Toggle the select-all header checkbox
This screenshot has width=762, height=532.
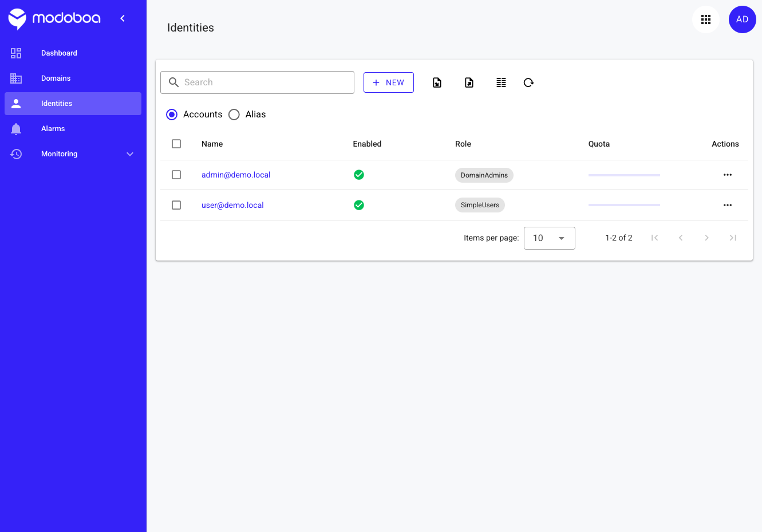point(176,144)
